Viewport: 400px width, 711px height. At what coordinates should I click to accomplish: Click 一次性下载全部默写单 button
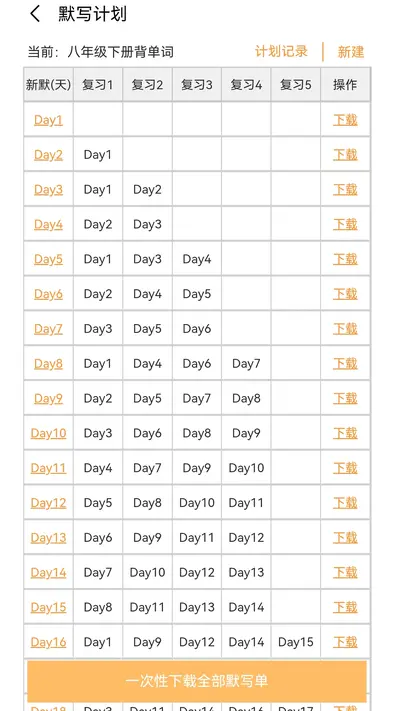[x=197, y=681]
